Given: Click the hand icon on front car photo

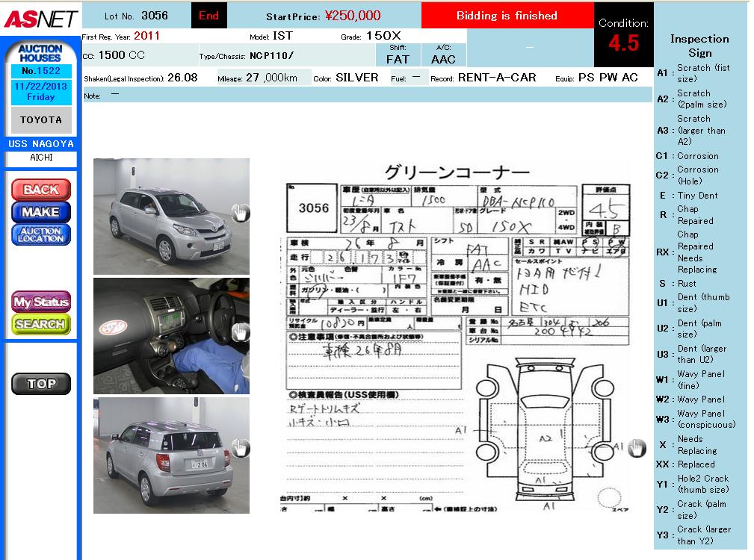Looking at the screenshot, I should coord(241,213).
